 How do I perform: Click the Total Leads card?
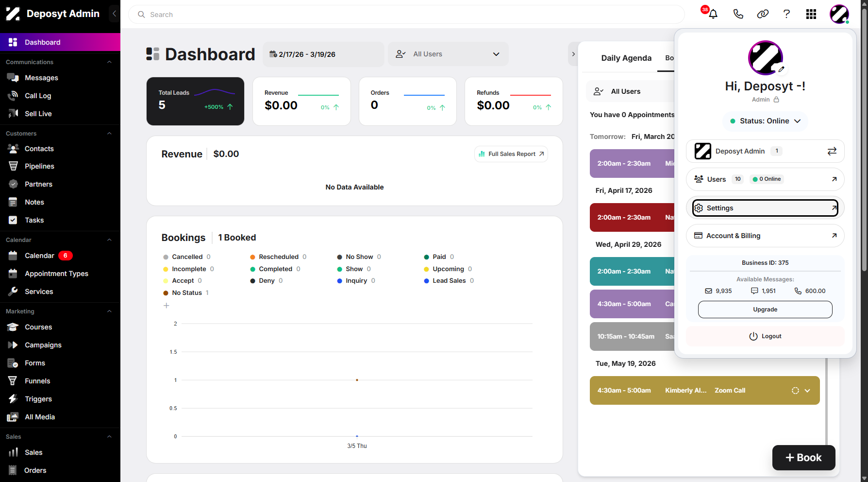pyautogui.click(x=195, y=101)
